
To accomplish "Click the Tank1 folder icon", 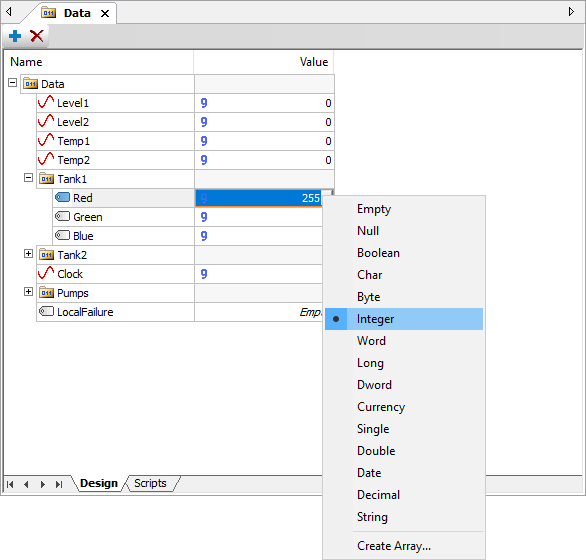I will pyautogui.click(x=46, y=178).
